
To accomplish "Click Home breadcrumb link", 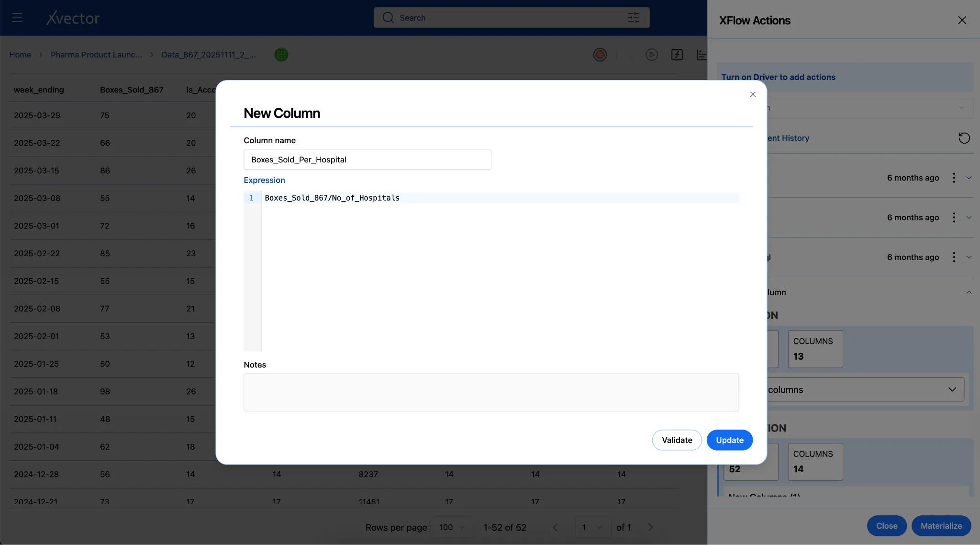I will [x=20, y=55].
